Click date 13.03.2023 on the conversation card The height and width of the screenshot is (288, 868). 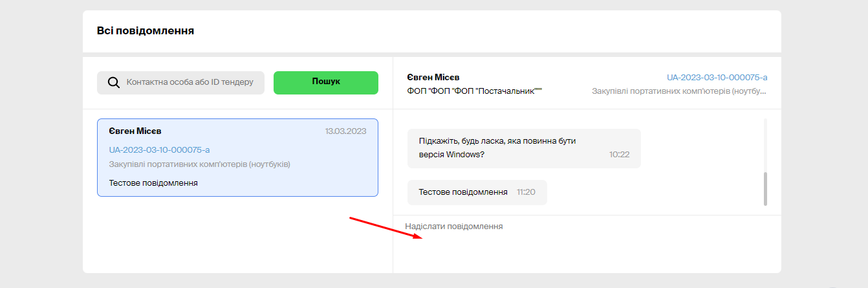coord(345,131)
